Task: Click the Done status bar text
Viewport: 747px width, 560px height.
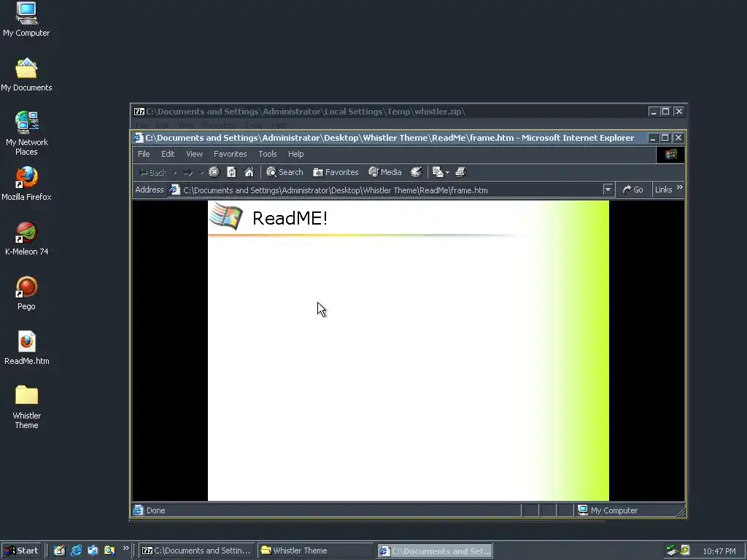Action: (156, 510)
